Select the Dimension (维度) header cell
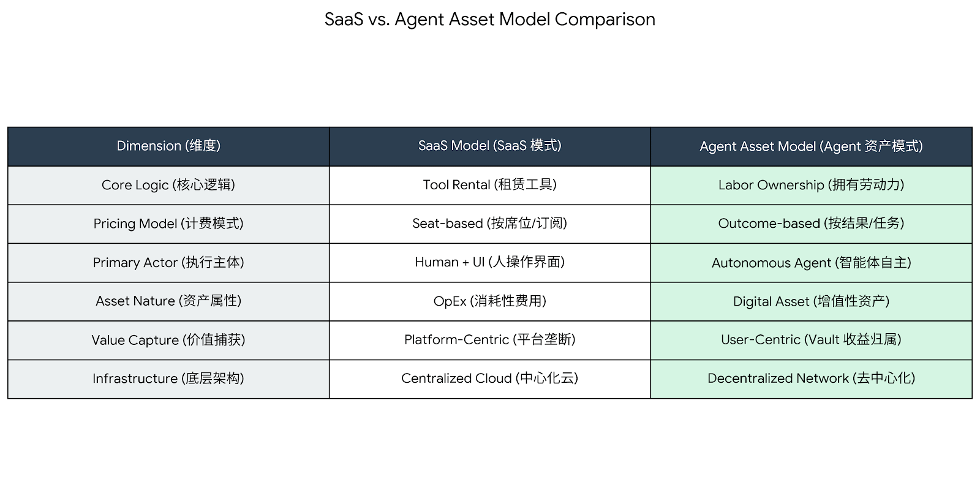The height and width of the screenshot is (490, 980). click(x=168, y=146)
